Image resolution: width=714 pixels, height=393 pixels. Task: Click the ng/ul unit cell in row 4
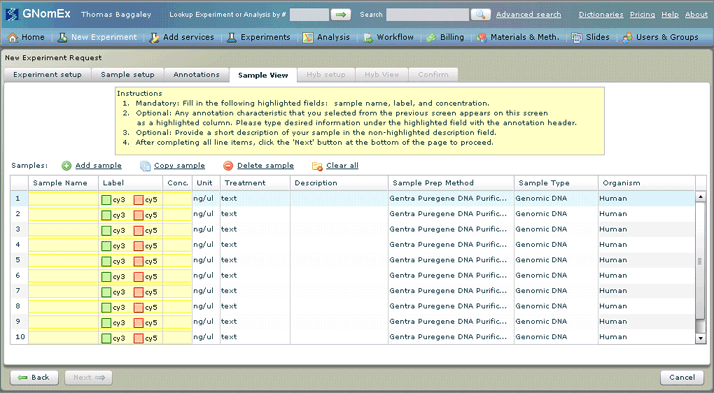click(x=206, y=245)
